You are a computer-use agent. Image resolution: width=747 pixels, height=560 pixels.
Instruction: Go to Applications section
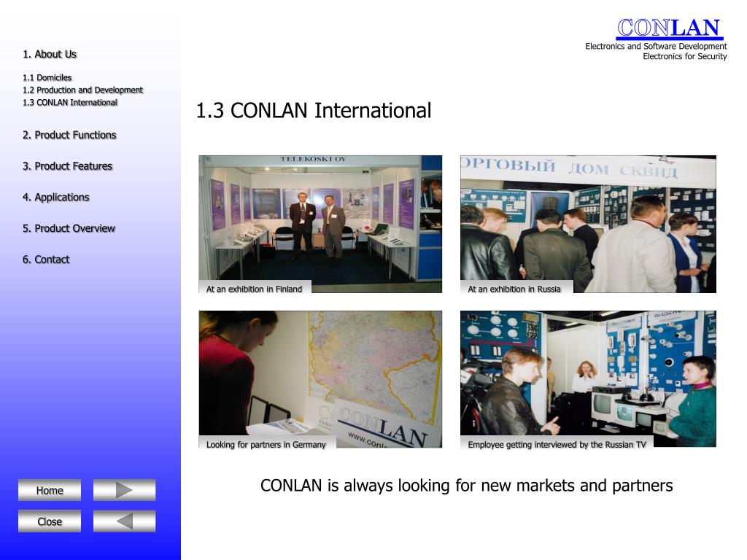(55, 197)
